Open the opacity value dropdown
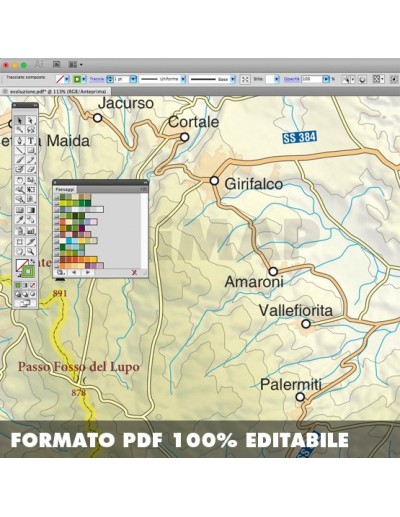This screenshot has width=400, height=517. click(326, 79)
